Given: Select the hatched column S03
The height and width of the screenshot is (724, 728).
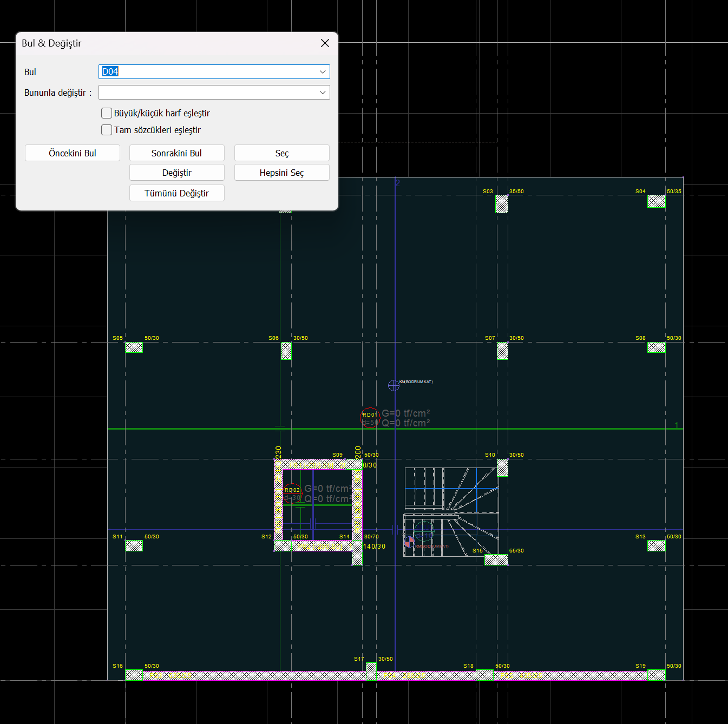Looking at the screenshot, I should point(502,204).
